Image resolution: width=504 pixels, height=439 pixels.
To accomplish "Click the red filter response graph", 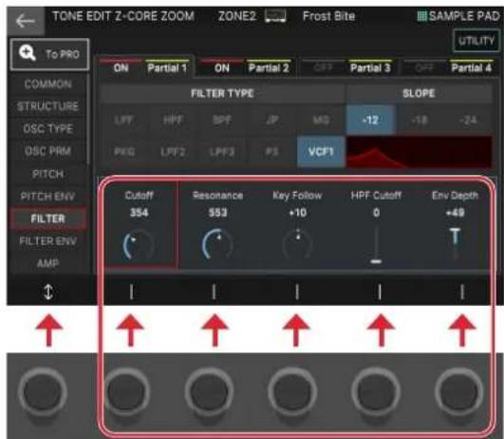I will [x=420, y=152].
